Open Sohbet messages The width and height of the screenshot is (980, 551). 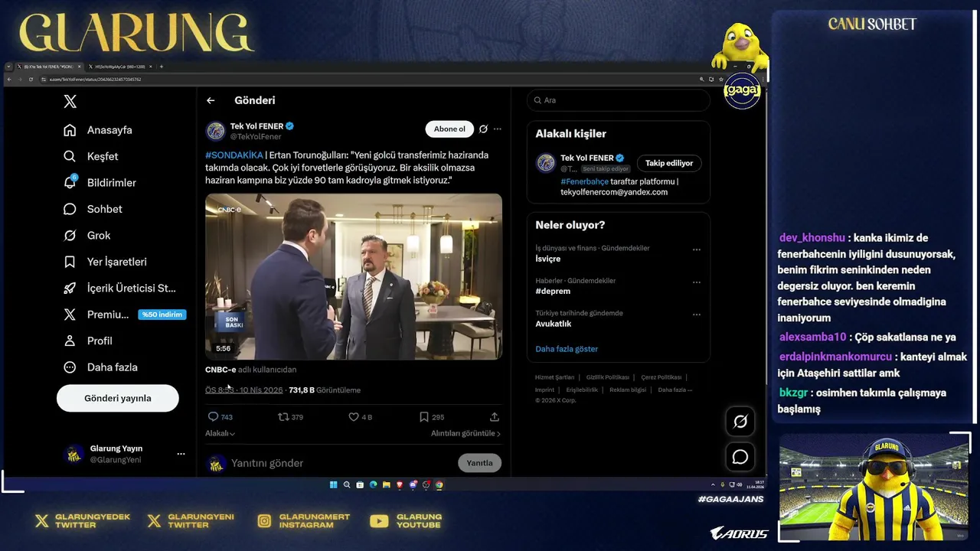93,209
